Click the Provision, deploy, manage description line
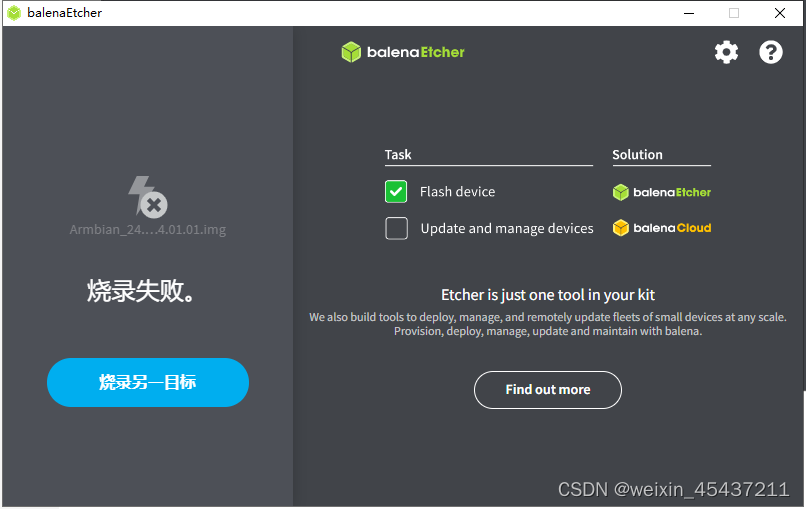Viewport: 806px width, 509px height. coord(547,331)
